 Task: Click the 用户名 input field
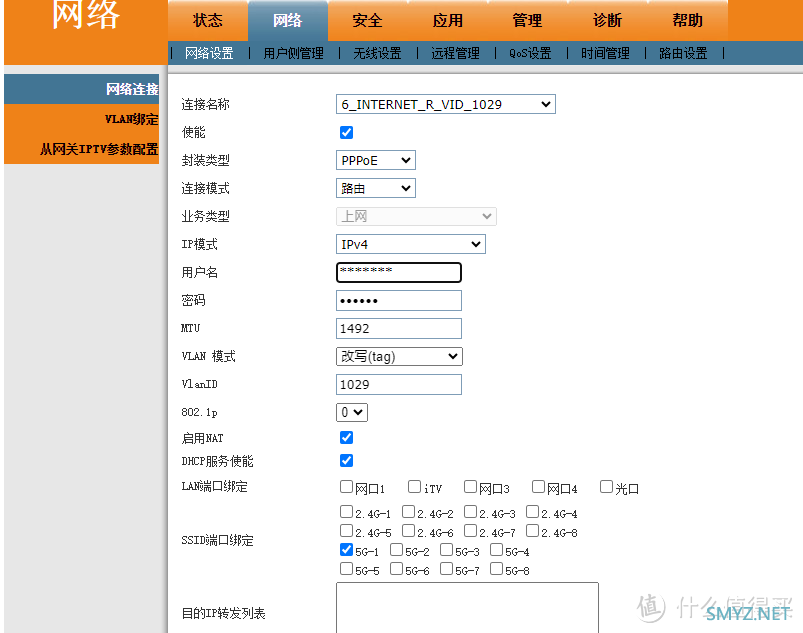click(x=398, y=272)
